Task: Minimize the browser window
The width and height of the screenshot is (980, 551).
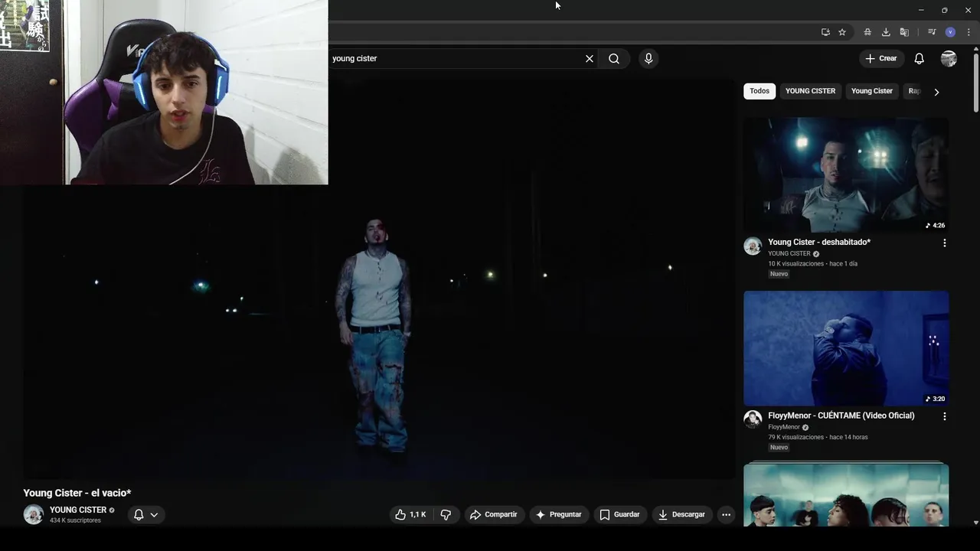Action: coord(921,10)
